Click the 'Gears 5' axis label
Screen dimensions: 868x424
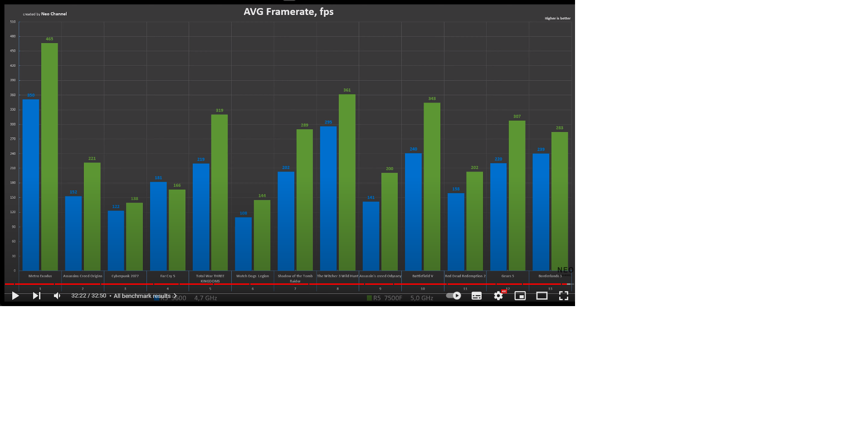pos(507,276)
